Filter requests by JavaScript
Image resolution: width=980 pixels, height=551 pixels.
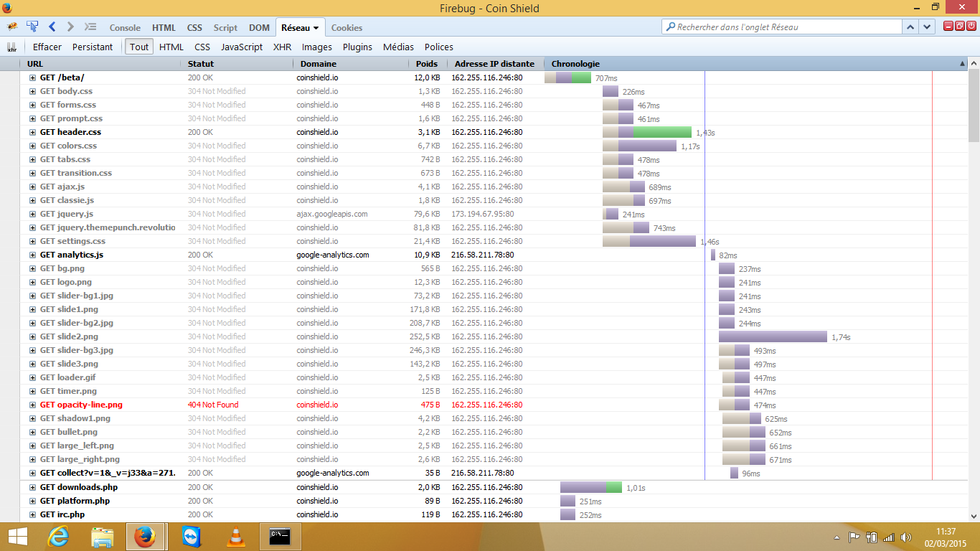point(242,47)
